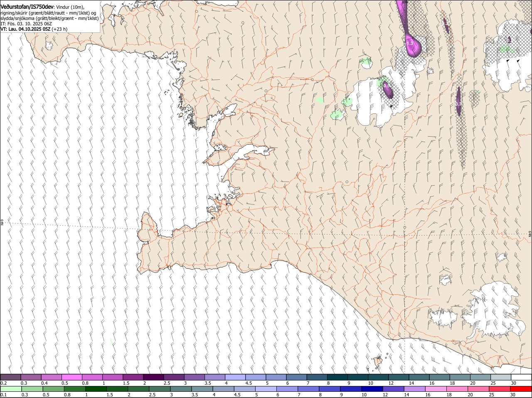Image resolution: width=532 pixels, height=398 pixels.
Task: Click the upper legend swatch between 12 and 14
Action: click(399, 377)
